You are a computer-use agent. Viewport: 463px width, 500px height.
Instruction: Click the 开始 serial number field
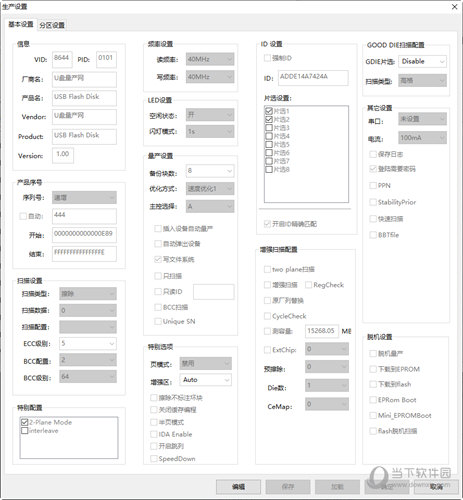tap(84, 235)
